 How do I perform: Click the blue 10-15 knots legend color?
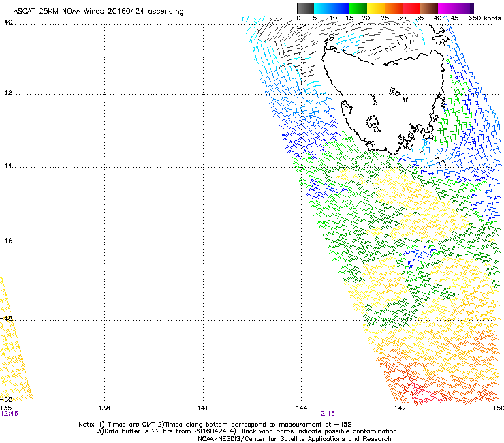(x=341, y=8)
